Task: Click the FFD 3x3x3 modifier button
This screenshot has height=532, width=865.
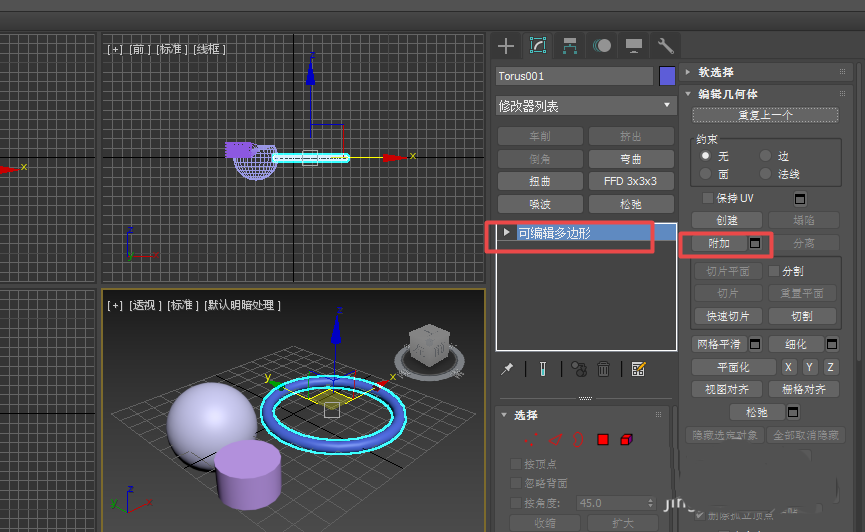Action: pyautogui.click(x=631, y=181)
